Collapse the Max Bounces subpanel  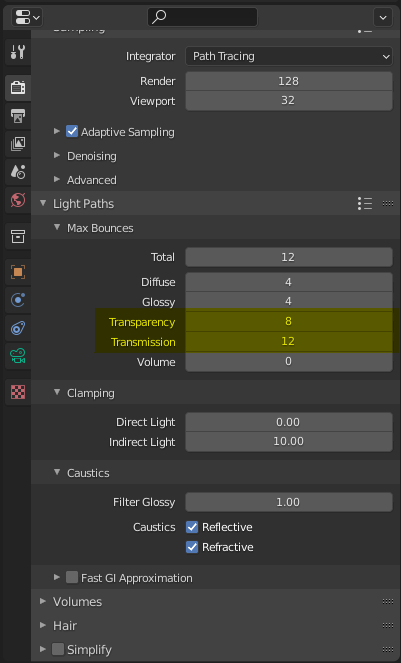(57, 227)
